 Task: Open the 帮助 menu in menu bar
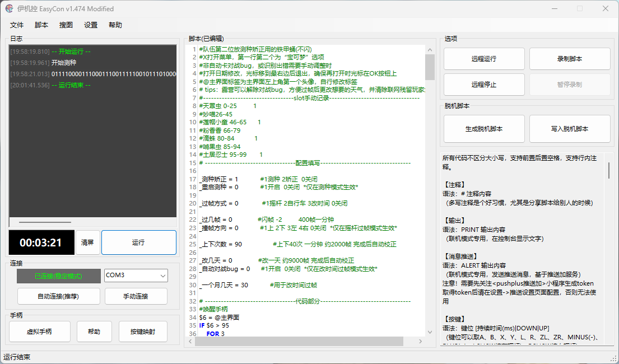coord(115,25)
